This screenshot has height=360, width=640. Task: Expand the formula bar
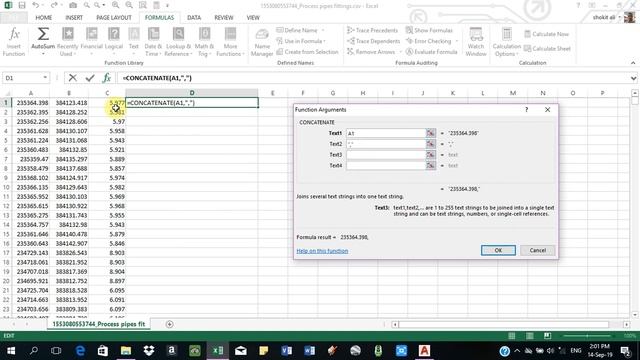633,78
